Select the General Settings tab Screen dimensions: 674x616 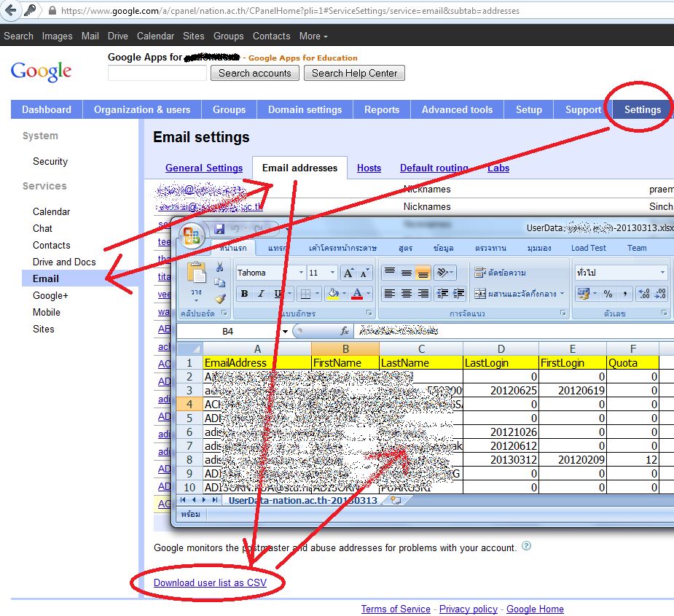tap(204, 168)
